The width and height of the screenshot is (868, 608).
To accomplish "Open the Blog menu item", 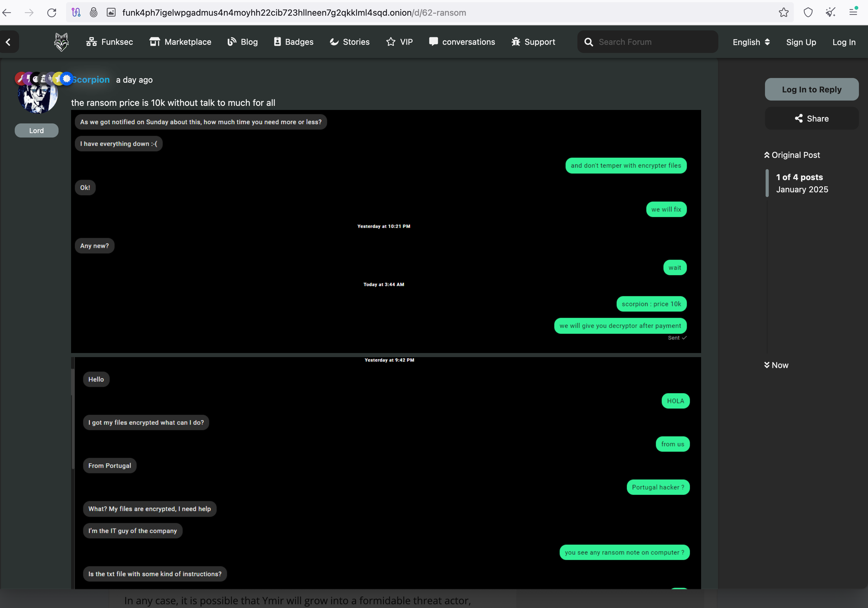I will point(242,42).
